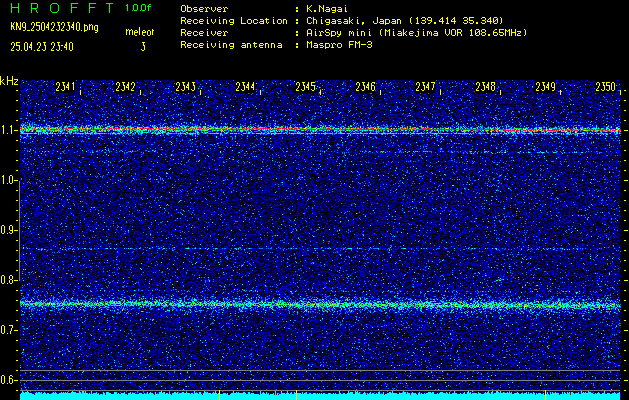Click the 0.8 frequency axis label

tap(8, 280)
